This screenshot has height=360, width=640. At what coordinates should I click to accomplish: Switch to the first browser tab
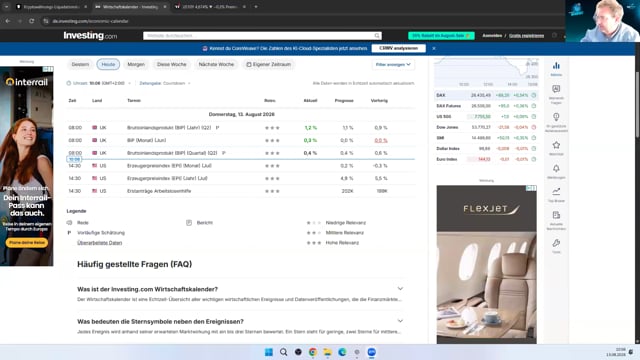51,7
